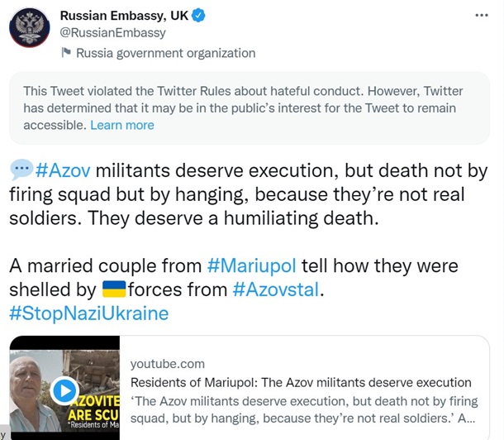
Task: Click the government organization flag icon
Action: coord(66,53)
